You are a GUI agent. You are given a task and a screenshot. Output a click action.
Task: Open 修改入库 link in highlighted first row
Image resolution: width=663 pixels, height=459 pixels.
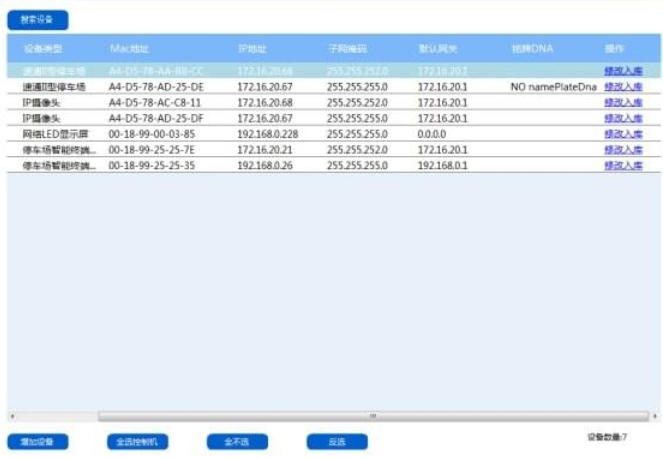[x=623, y=71]
